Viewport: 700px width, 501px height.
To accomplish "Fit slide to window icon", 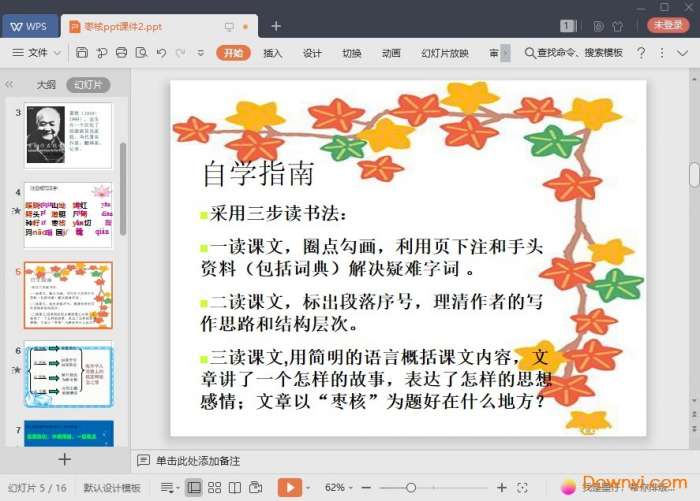I will [x=522, y=488].
